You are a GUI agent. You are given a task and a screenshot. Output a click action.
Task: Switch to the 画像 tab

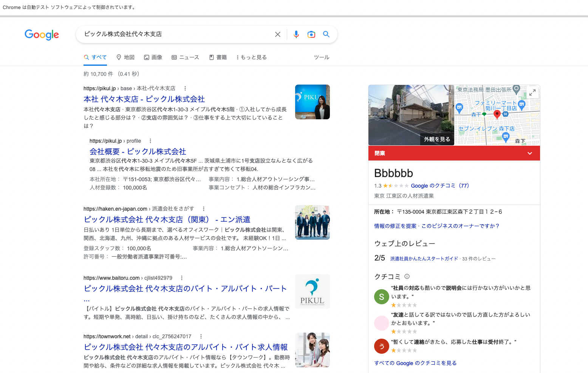[153, 57]
